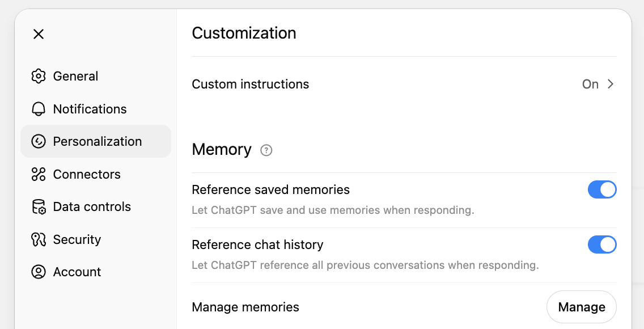The width and height of the screenshot is (644, 329).
Task: Expand Custom instructions via chevron arrow
Action: 611,84
